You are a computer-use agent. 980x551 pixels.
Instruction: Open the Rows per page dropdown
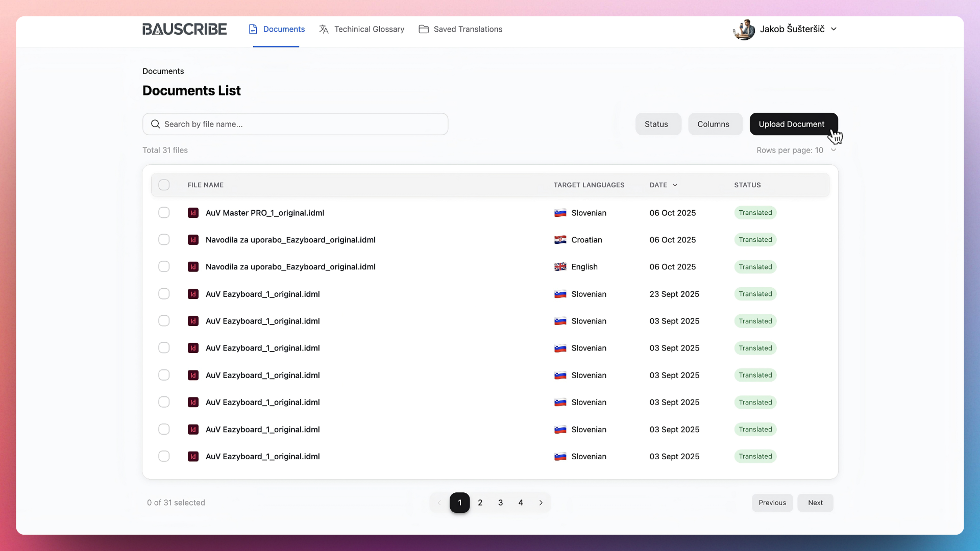pos(796,150)
